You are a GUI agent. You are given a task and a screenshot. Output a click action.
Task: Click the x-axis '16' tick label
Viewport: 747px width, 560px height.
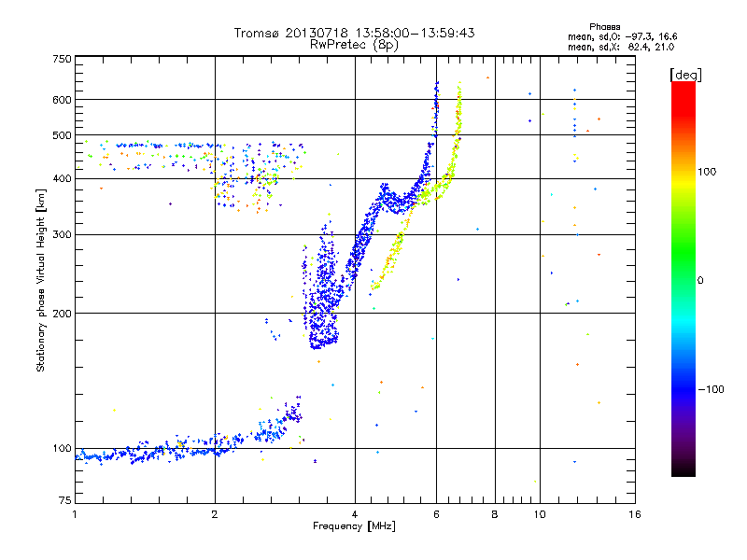pyautogui.click(x=635, y=514)
